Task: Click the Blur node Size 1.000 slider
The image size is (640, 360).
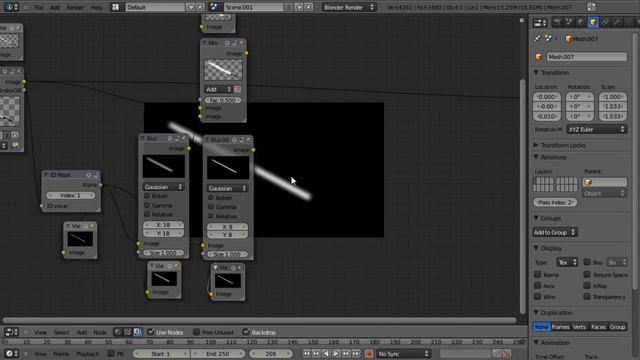Action: coord(163,253)
